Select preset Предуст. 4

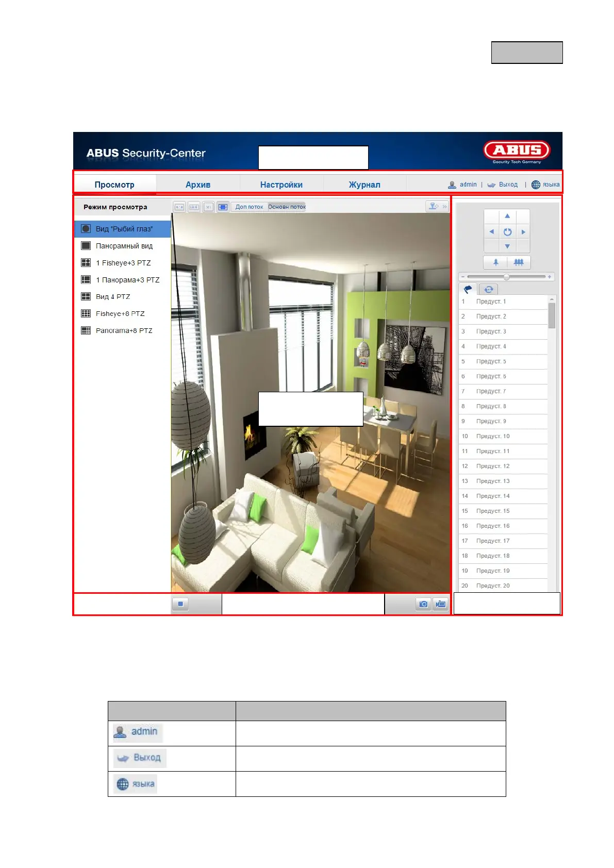click(503, 346)
